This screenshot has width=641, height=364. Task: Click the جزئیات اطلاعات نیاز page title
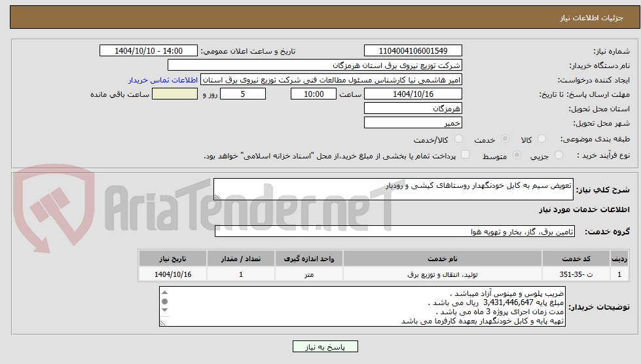591,18
